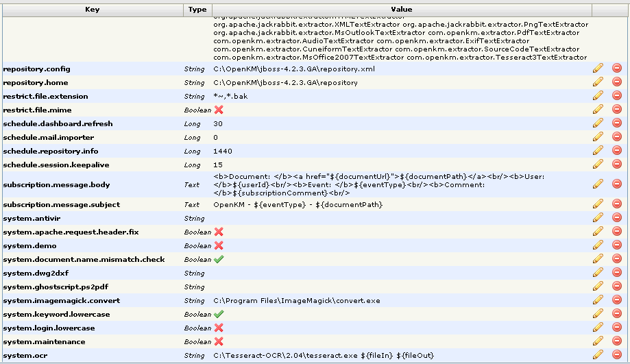This screenshot has width=630, height=364.
Task: Click the Type column header
Action: 197,10
